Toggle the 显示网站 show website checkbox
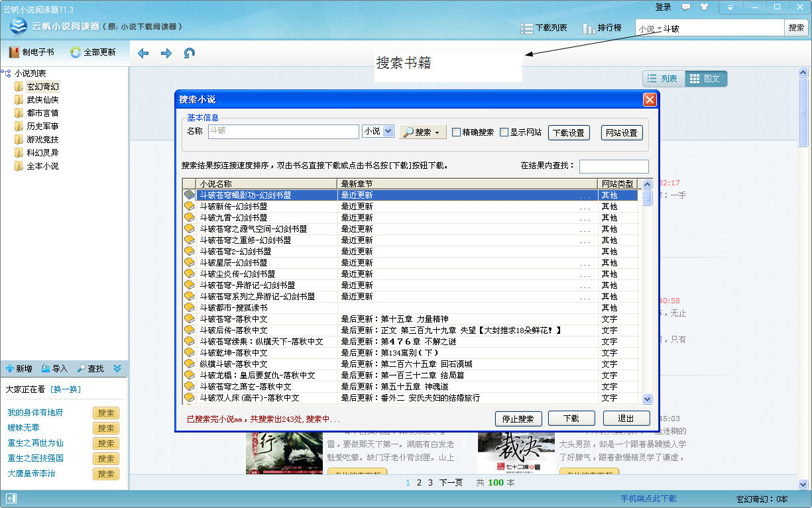The width and height of the screenshot is (812, 508). tap(504, 132)
